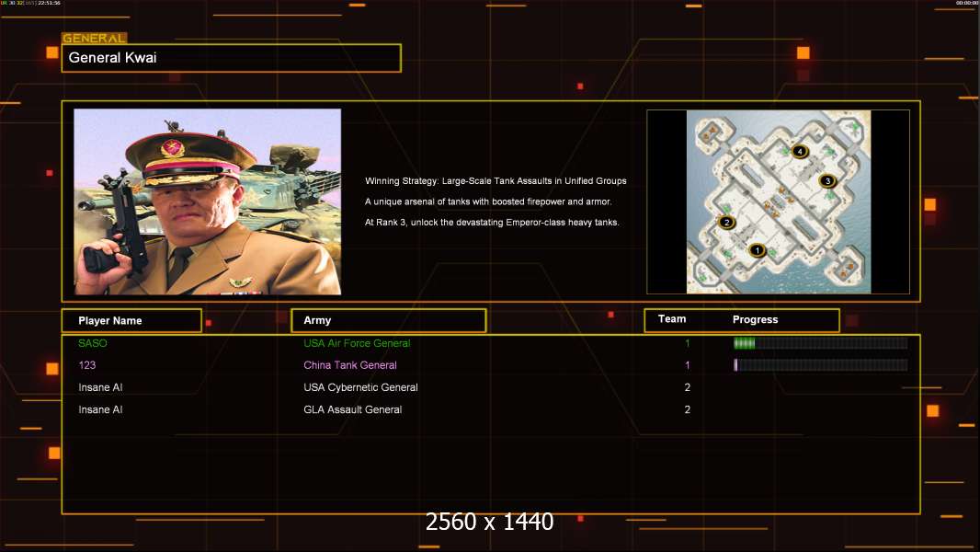This screenshot has height=552, width=980.
Task: Click player 123's purple loading progress bar
Action: (x=820, y=365)
